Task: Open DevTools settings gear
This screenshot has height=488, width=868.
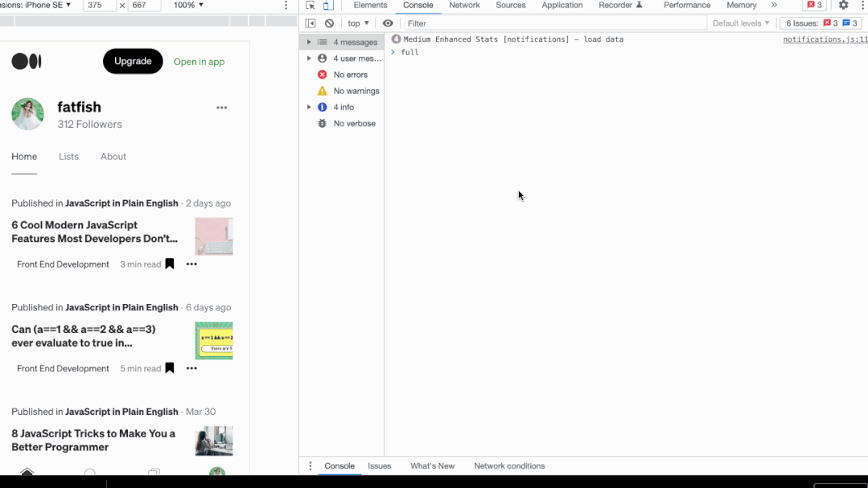Action: pyautogui.click(x=843, y=5)
